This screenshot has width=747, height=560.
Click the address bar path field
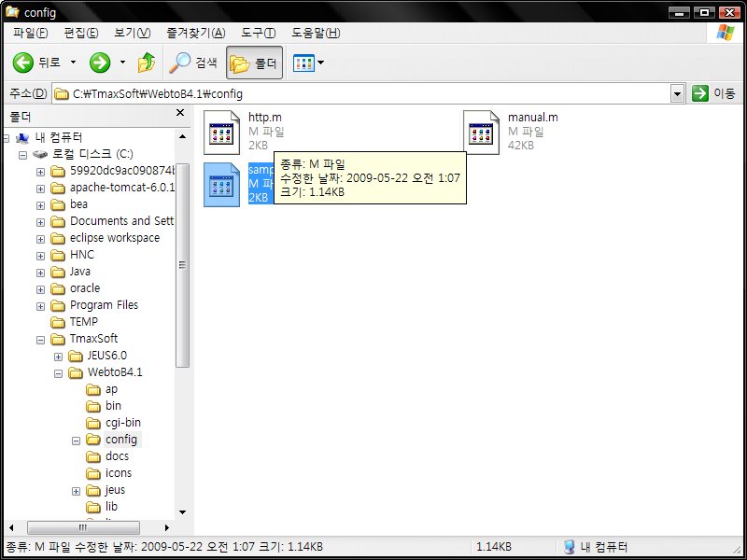[x=361, y=94]
